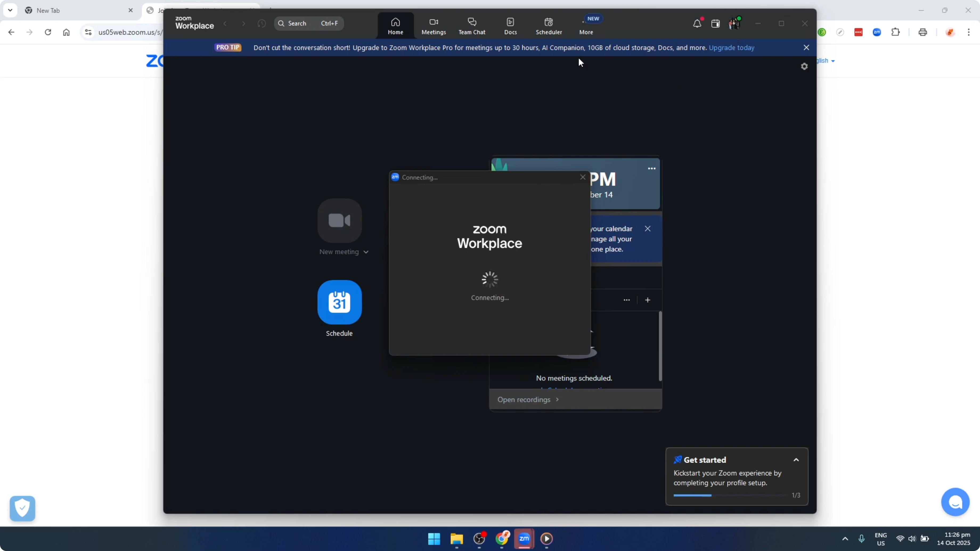Add a meeting with plus icon

647,300
